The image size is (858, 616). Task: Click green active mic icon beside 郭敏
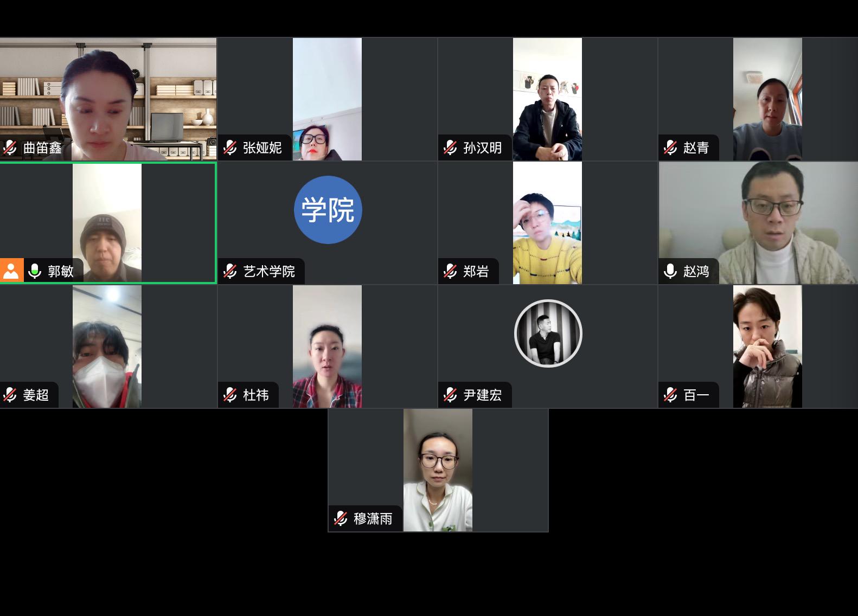35,271
